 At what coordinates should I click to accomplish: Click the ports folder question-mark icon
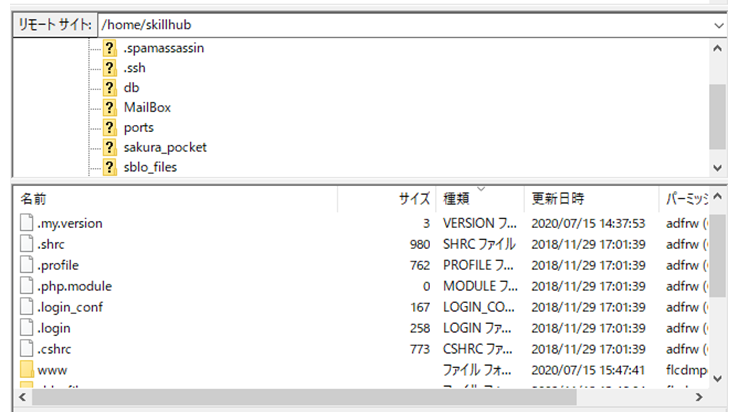(x=109, y=128)
